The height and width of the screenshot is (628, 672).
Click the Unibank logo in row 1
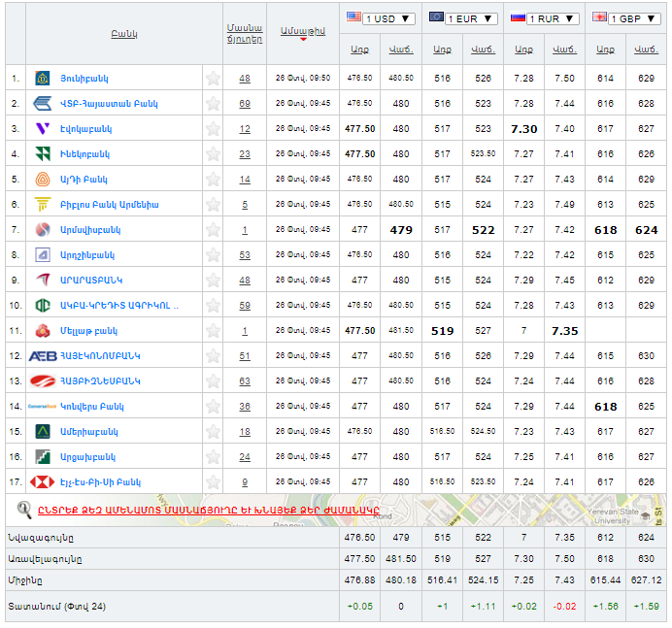coord(43,78)
